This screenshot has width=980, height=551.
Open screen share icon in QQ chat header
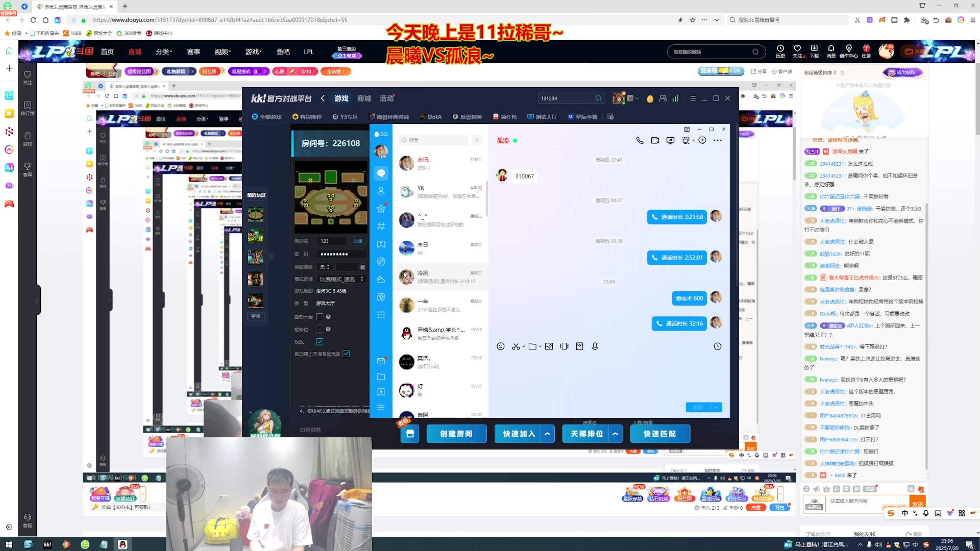670,140
